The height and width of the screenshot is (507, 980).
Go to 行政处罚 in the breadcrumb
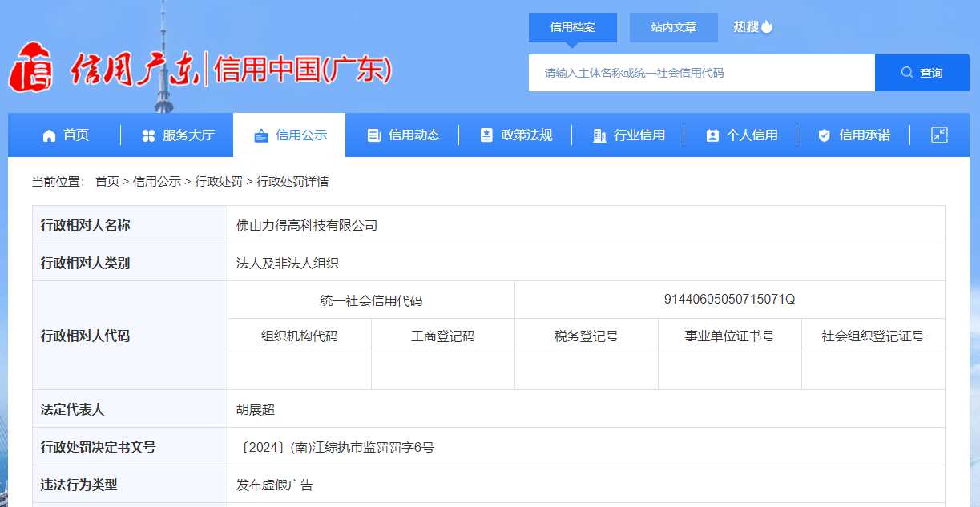click(x=219, y=182)
